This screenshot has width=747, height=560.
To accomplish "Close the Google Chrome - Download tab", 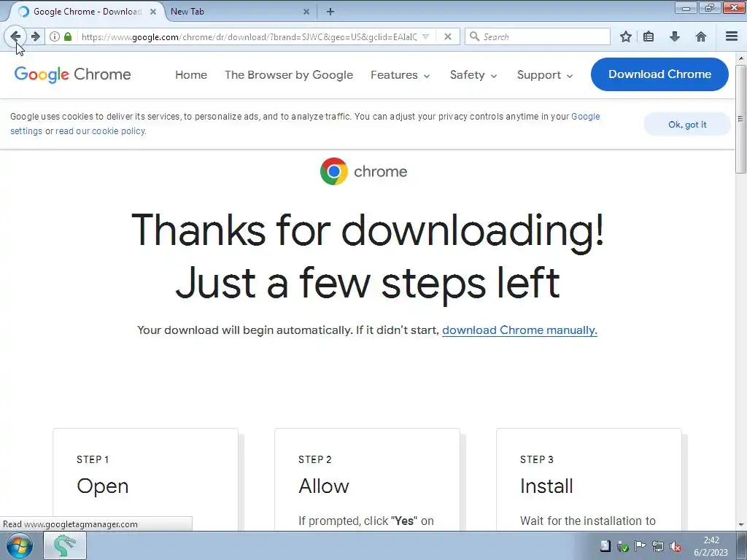I will tap(153, 12).
